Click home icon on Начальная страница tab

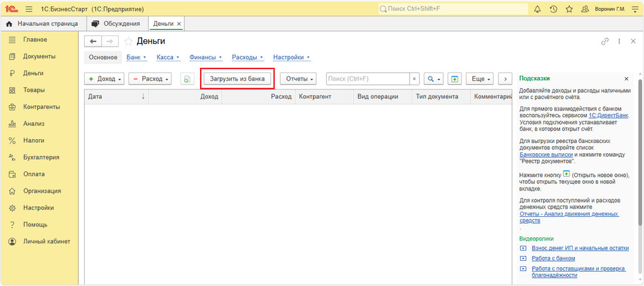click(9, 24)
